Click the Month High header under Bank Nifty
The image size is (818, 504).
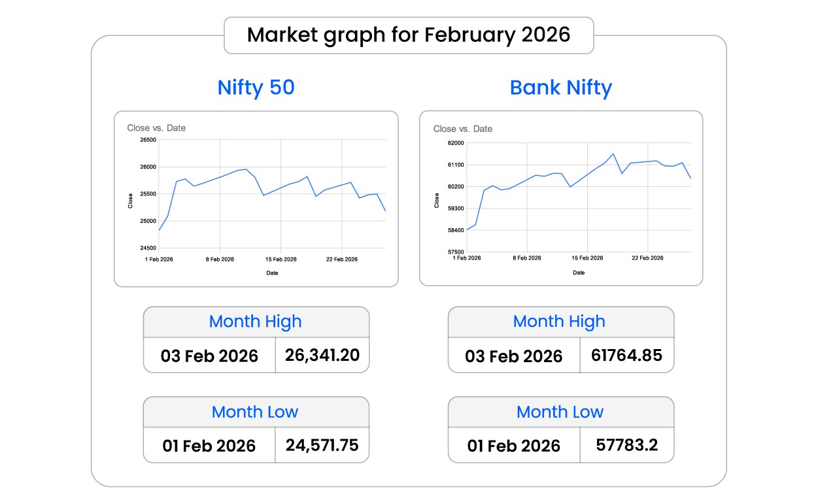(560, 322)
